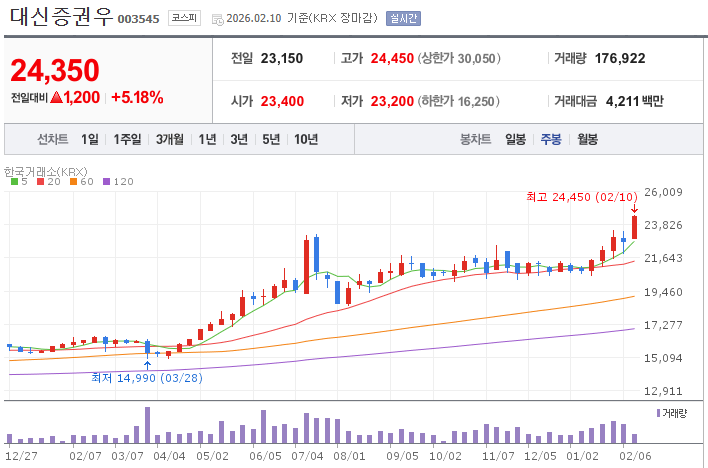Select the 1년 chart range
This screenshot has height=468, width=708.
[x=207, y=139]
